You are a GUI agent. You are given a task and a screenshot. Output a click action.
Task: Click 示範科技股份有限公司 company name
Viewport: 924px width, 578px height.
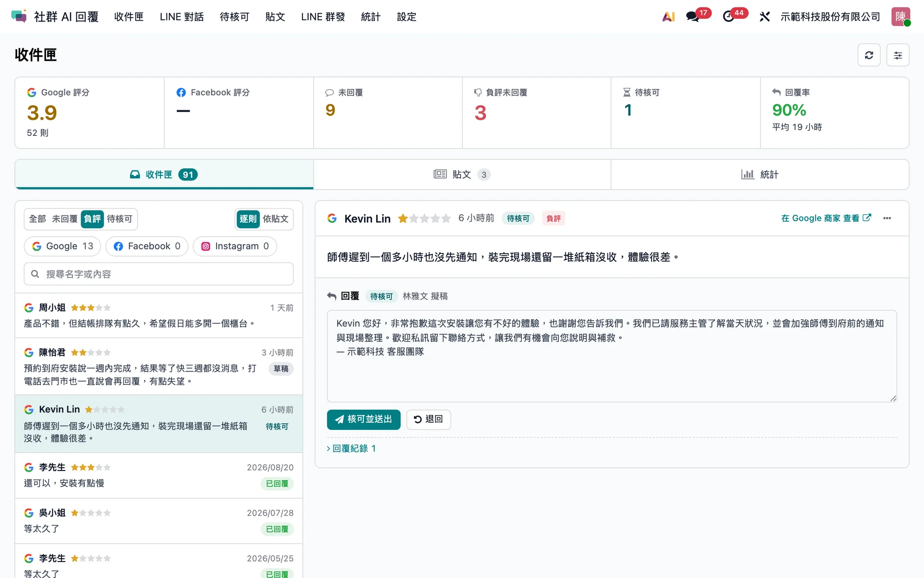pos(830,17)
